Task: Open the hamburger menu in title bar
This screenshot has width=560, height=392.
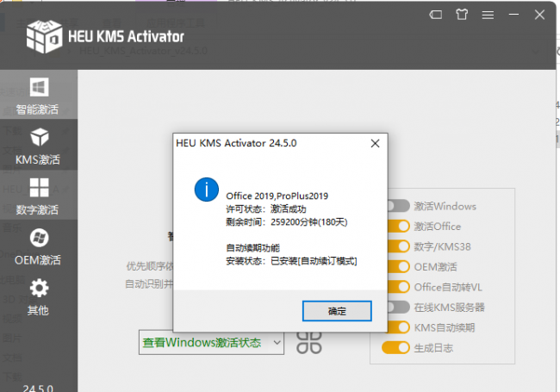Action: [x=488, y=15]
